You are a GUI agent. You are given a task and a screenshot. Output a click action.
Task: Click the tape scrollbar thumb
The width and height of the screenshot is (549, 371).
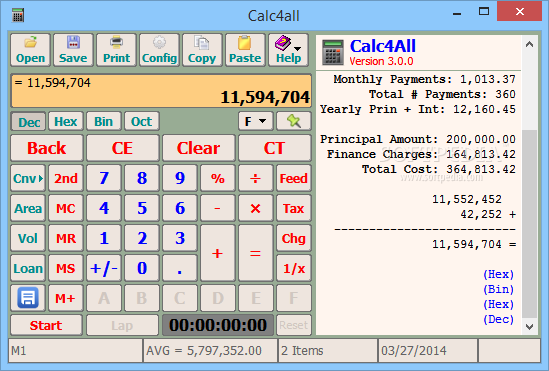(529, 224)
